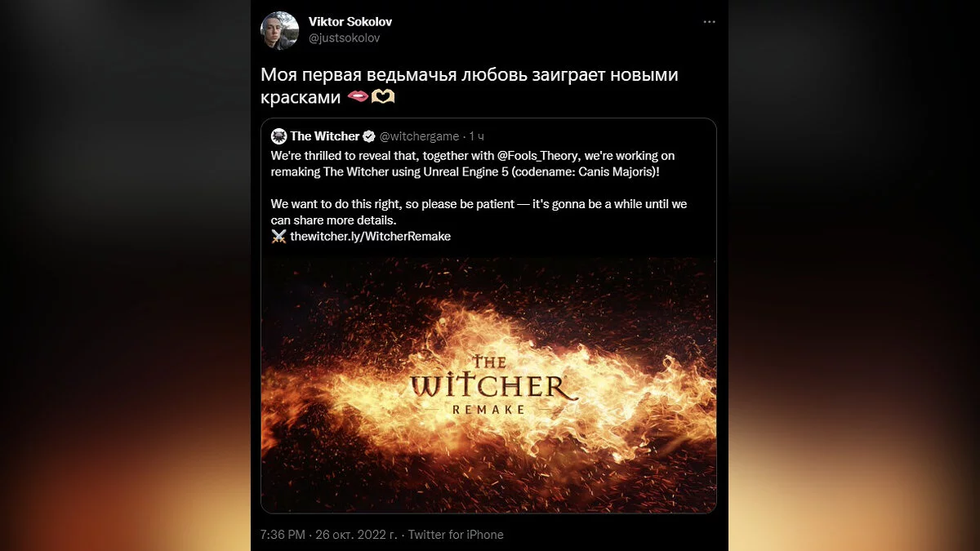Open The Witcher account avatar icon
The width and height of the screenshot is (980, 551).
point(278,136)
